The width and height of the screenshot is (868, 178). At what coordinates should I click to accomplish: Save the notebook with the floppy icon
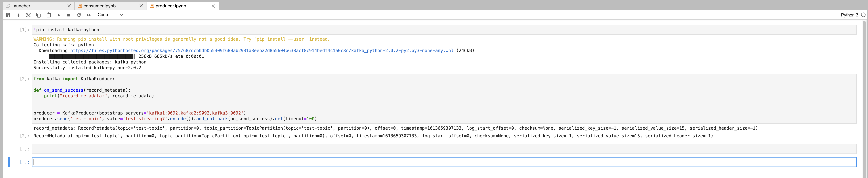[8, 15]
